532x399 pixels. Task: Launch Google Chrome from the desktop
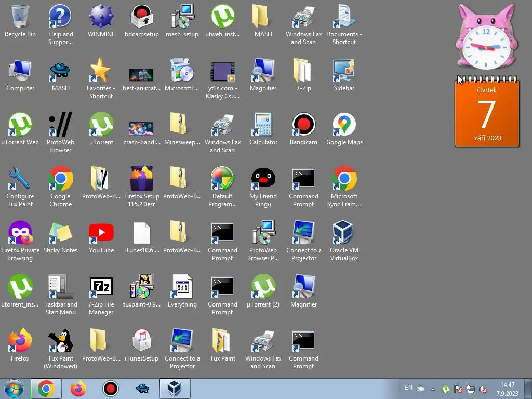pyautogui.click(x=60, y=187)
